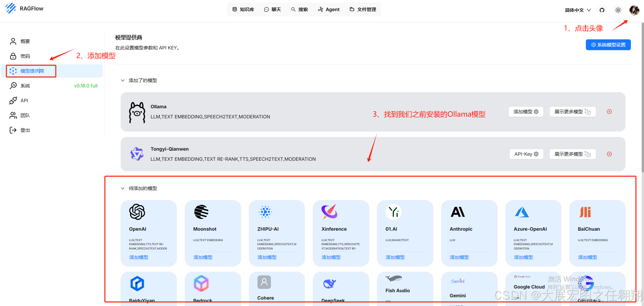The image size is (644, 306).
Task: Switch to Agent tab
Action: coord(329,9)
